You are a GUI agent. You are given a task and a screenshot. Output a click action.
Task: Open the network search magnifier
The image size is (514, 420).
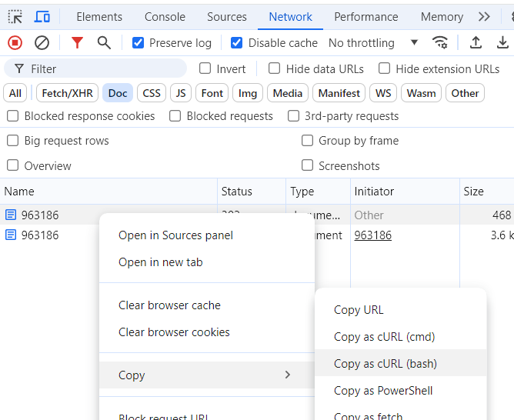pos(104,43)
